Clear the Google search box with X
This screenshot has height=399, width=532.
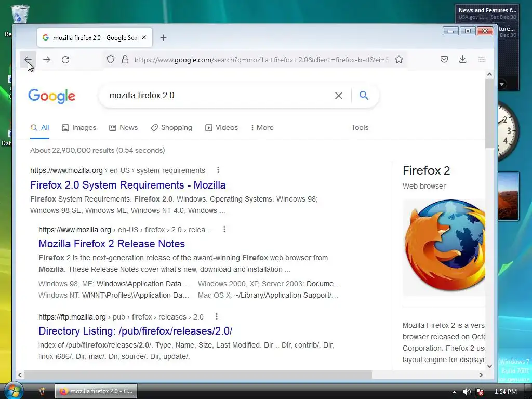point(338,96)
